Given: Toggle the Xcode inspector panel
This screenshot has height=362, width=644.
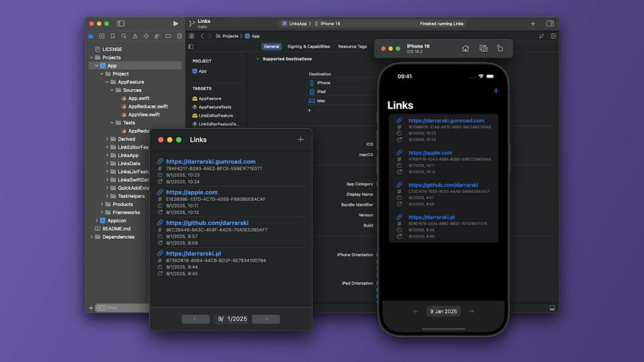Looking at the screenshot, I should (x=550, y=24).
